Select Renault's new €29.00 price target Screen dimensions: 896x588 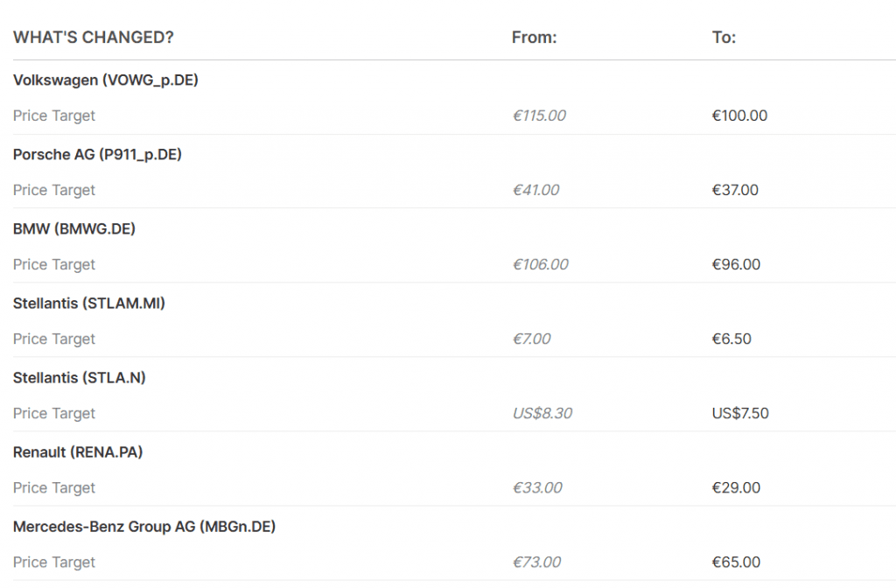tap(736, 487)
